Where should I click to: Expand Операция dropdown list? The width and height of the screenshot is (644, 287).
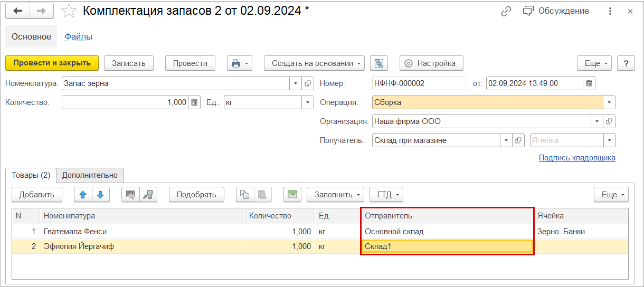[609, 102]
